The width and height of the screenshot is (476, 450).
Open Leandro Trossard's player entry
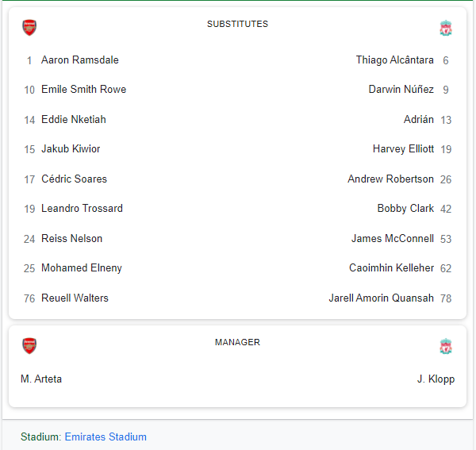(x=82, y=209)
